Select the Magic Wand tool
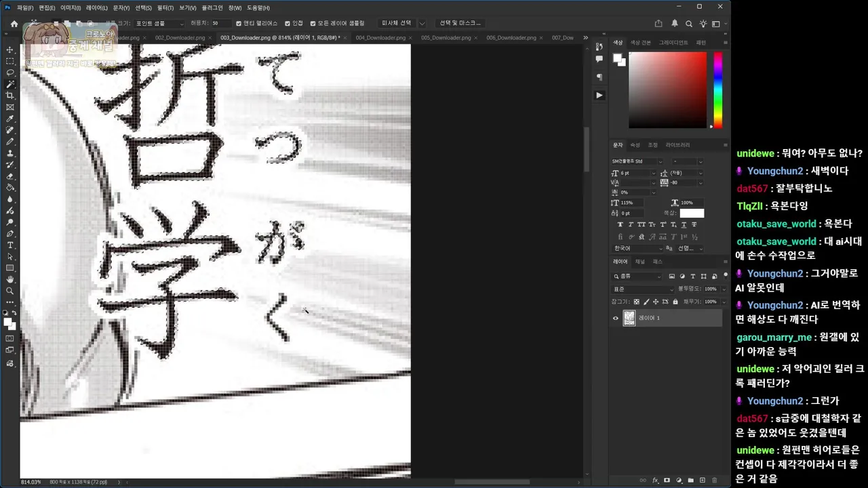The width and height of the screenshot is (868, 488). pyautogui.click(x=10, y=84)
